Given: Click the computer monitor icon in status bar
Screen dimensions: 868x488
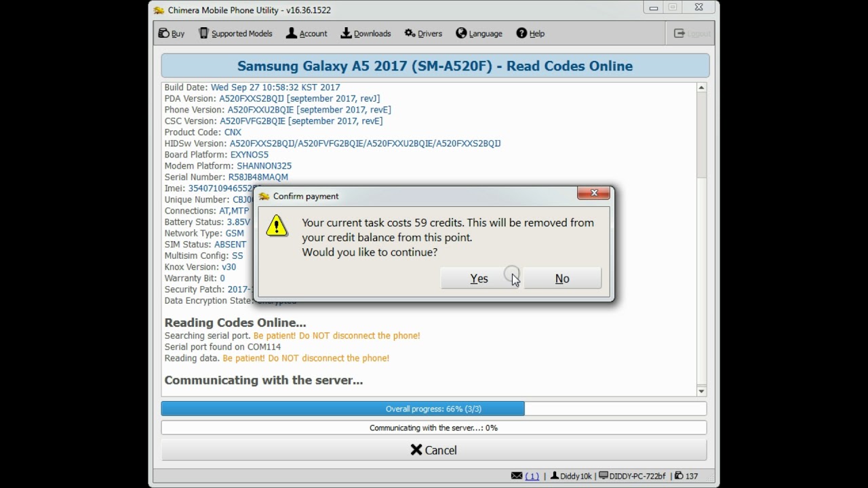Looking at the screenshot, I should (604, 476).
